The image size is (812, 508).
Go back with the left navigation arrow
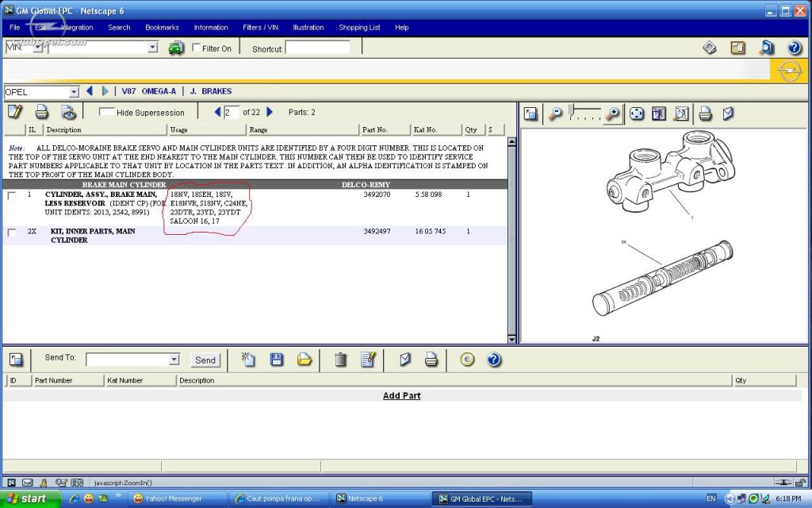(89, 91)
